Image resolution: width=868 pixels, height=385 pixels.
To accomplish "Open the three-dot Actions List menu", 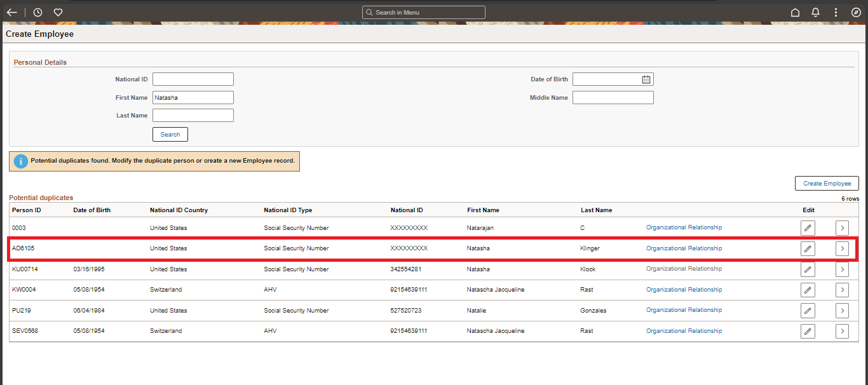I will coord(836,12).
